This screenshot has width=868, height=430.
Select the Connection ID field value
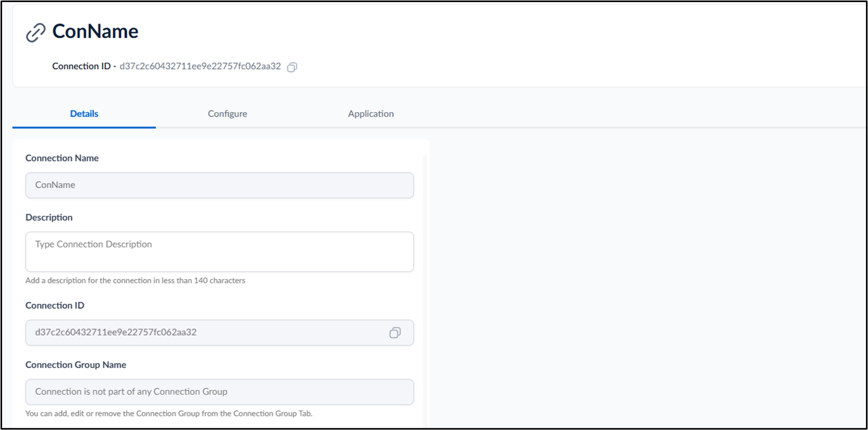[x=116, y=332]
